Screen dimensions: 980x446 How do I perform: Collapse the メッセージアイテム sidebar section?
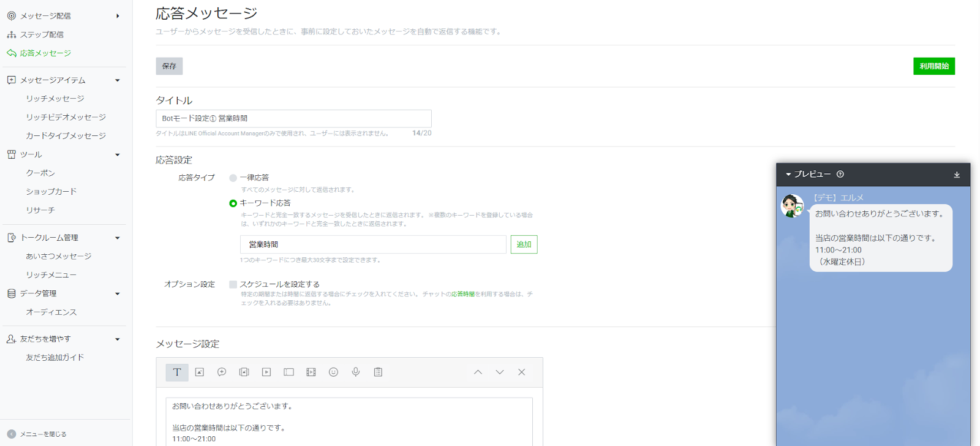(118, 80)
